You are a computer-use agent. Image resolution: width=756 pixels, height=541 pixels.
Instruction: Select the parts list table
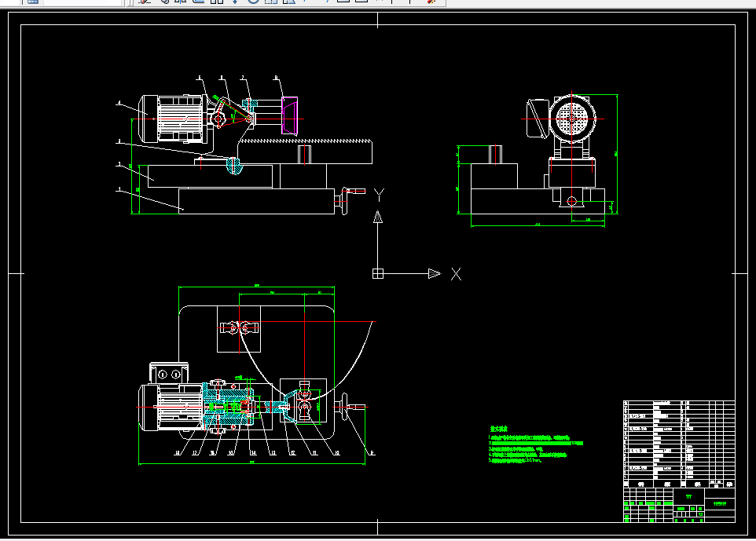(679, 444)
